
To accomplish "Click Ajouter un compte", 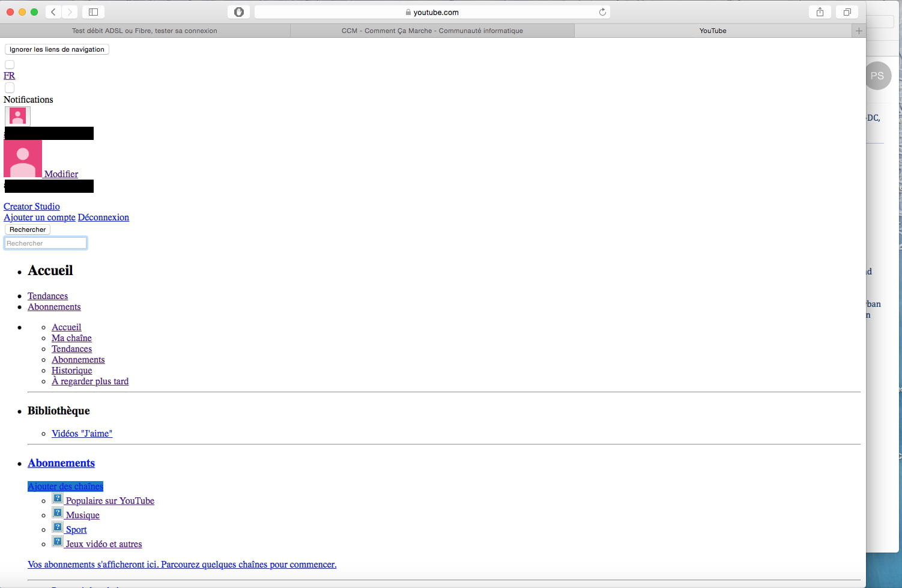I will point(40,217).
